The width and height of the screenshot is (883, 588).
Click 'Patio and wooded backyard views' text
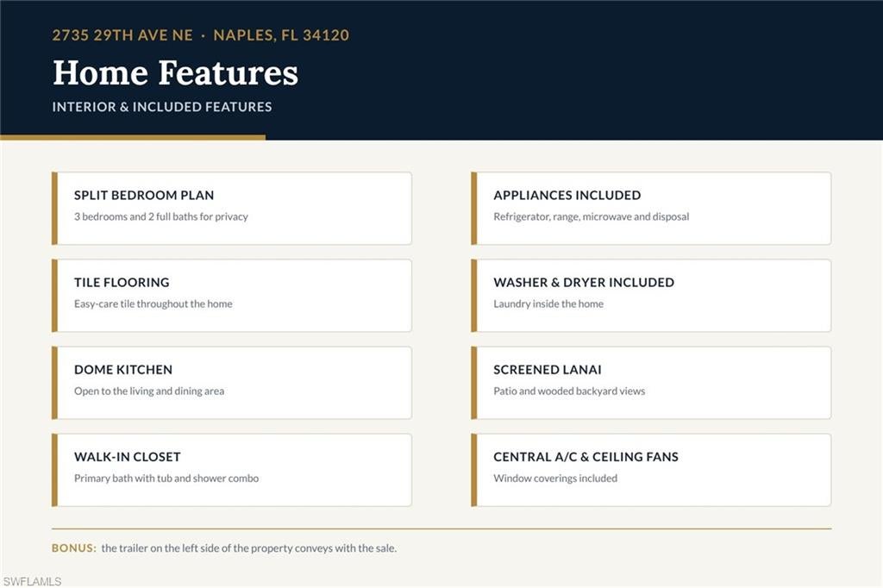pos(569,391)
